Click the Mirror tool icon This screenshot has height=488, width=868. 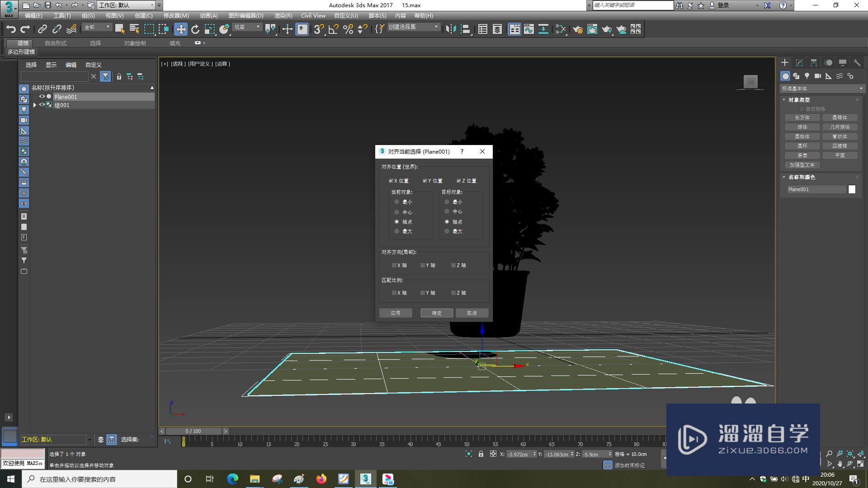(451, 29)
